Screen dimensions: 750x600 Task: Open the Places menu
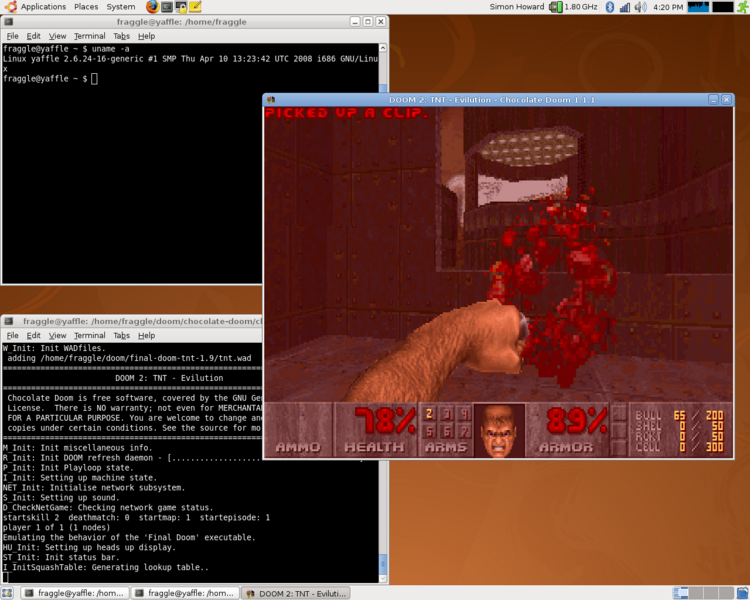pyautogui.click(x=86, y=7)
